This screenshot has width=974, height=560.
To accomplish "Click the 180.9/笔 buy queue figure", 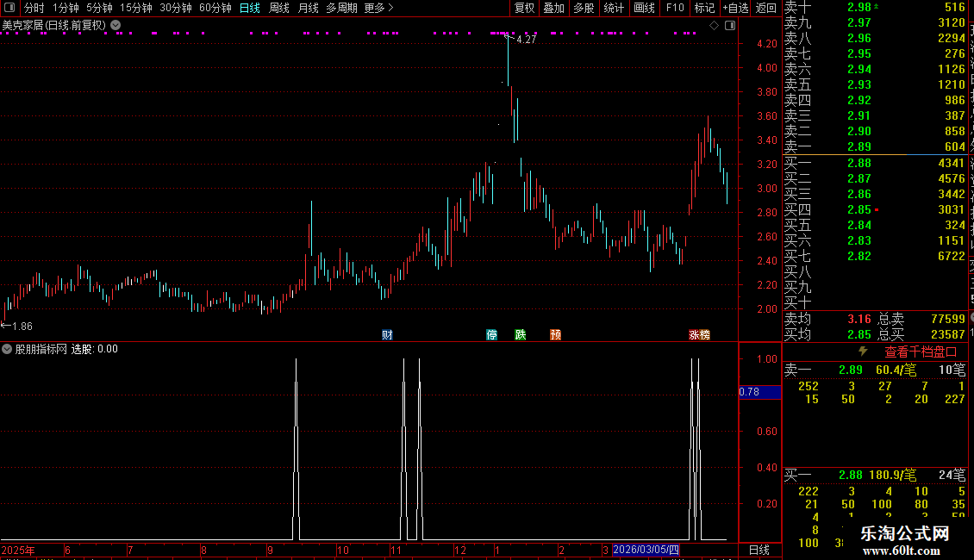I will point(893,475).
